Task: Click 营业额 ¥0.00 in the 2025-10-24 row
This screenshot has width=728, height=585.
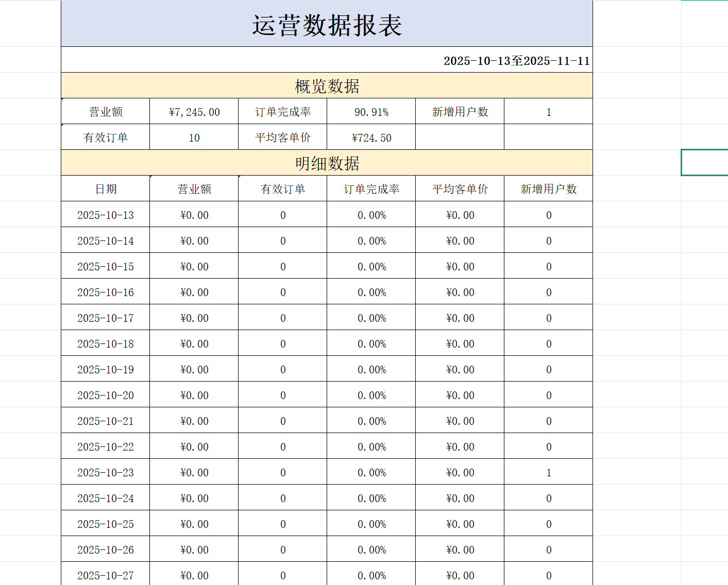Action: 194,497
